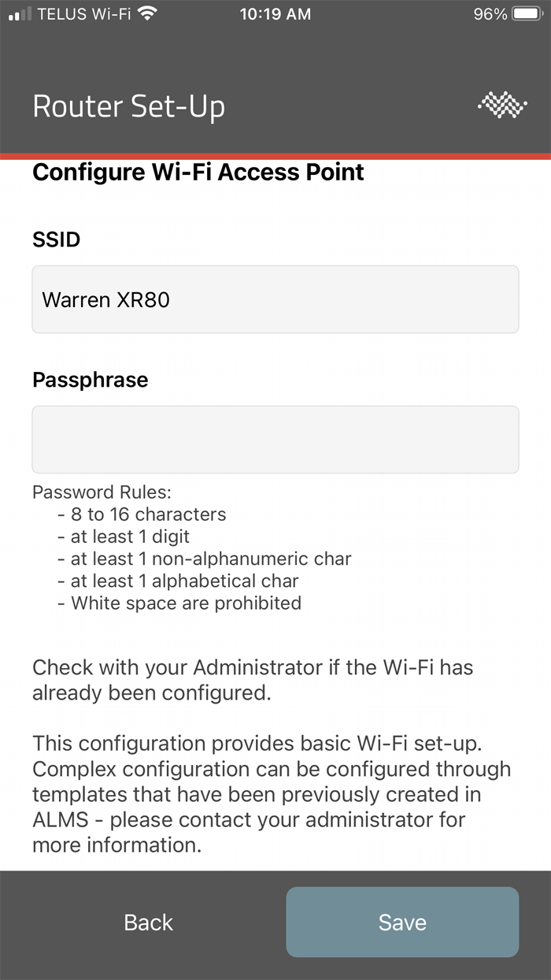The width and height of the screenshot is (551, 980).
Task: Tap the Sierra Wireless logo icon
Action: 502,106
